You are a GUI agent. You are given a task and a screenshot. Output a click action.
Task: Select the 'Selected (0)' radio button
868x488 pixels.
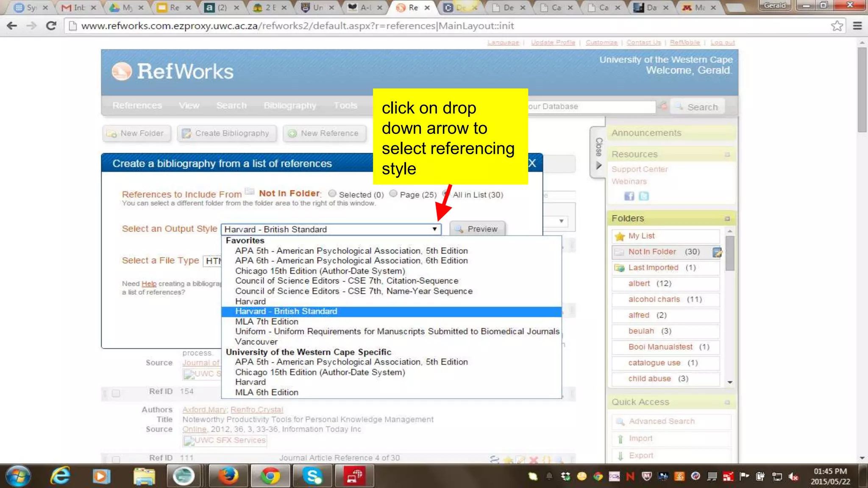click(x=332, y=194)
